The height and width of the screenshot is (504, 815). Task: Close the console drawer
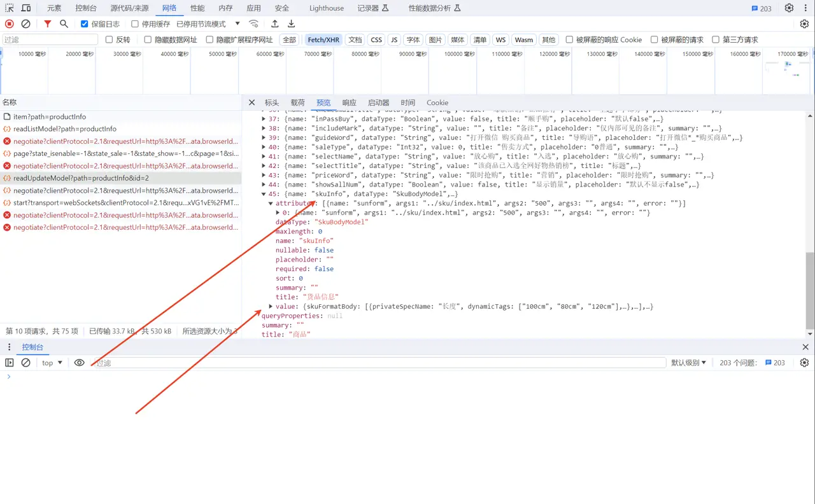805,347
